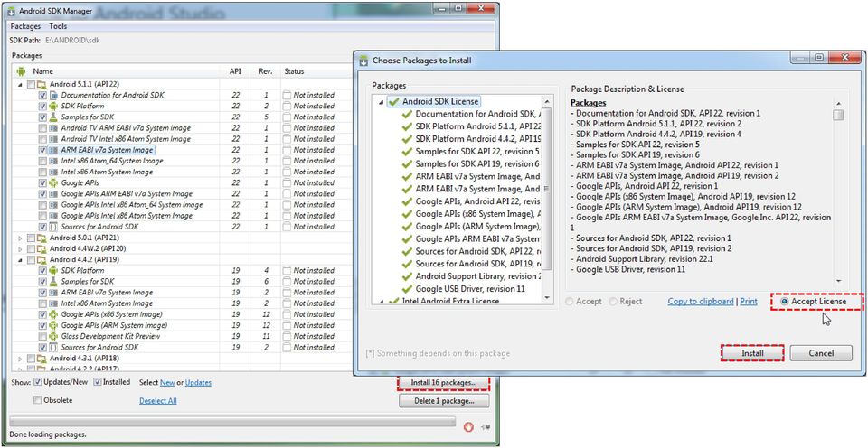Click the green check beside Android SDK License

click(x=393, y=102)
